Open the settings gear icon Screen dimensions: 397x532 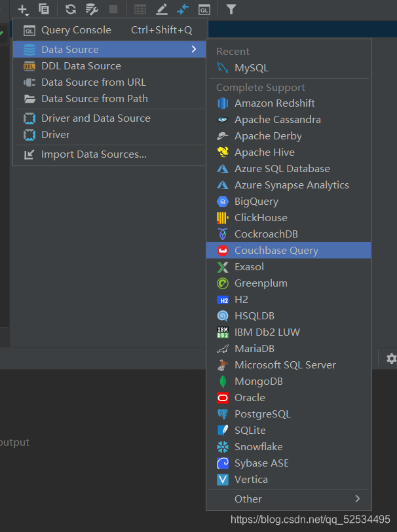[x=391, y=359]
